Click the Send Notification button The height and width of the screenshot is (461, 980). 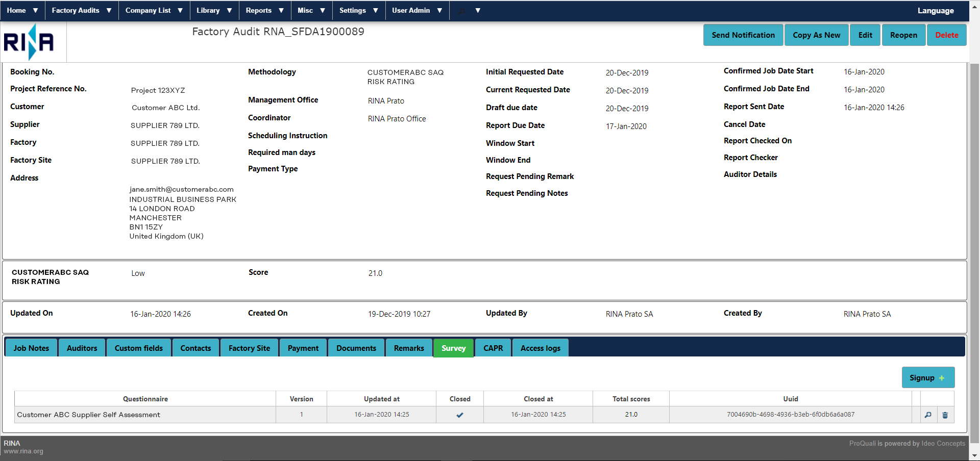pos(743,35)
